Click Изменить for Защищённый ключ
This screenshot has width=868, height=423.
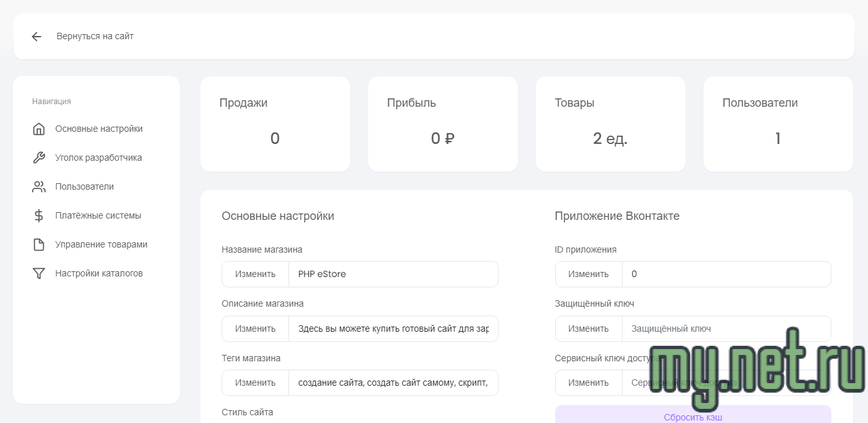pyautogui.click(x=589, y=328)
